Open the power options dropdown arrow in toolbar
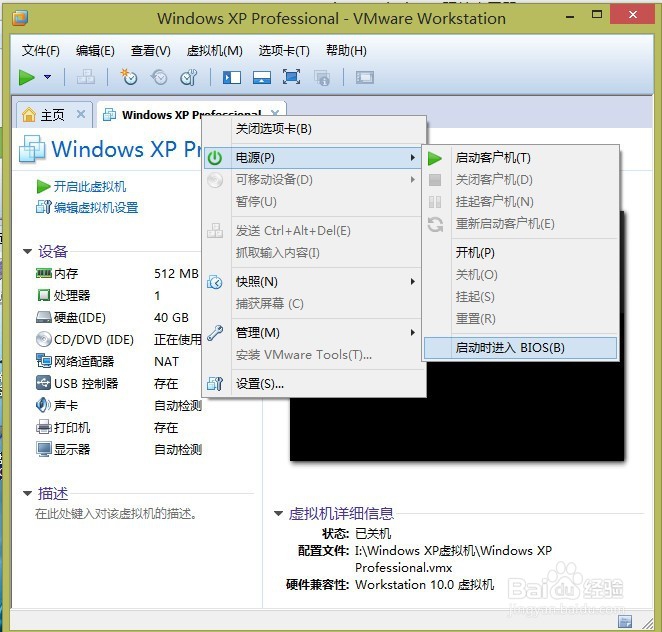The height and width of the screenshot is (632, 662). [48, 77]
